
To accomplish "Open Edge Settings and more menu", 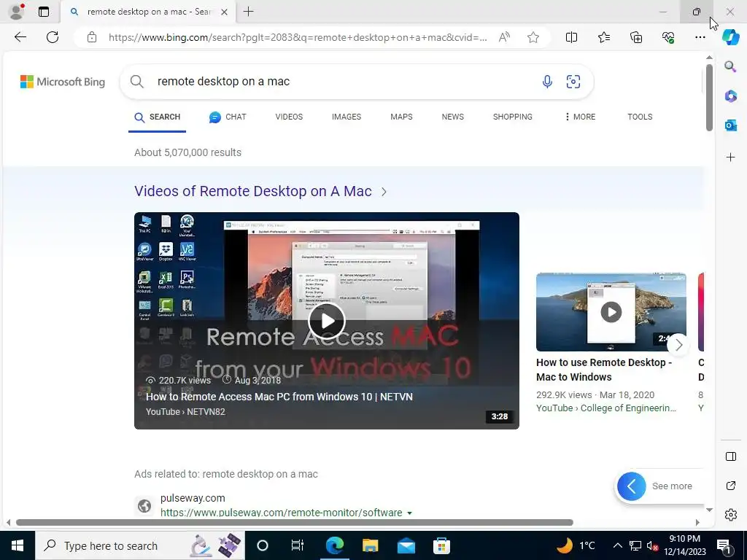I will pyautogui.click(x=700, y=37).
